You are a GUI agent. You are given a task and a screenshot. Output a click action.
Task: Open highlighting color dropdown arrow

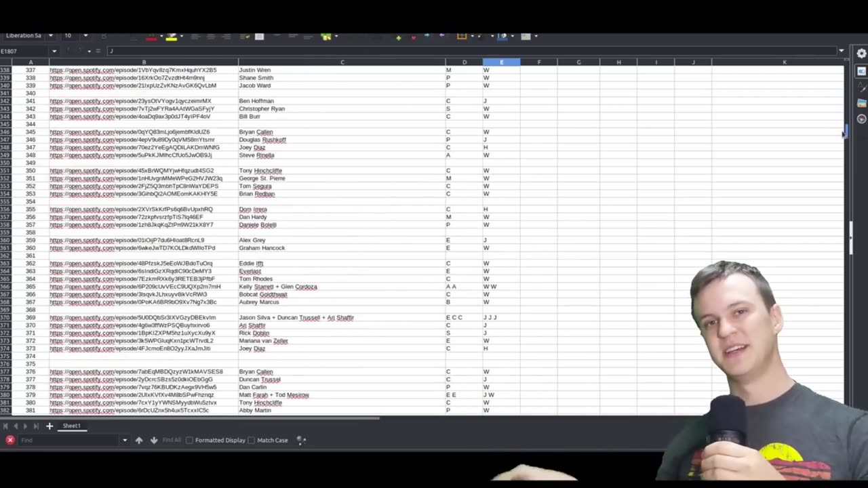coord(180,36)
